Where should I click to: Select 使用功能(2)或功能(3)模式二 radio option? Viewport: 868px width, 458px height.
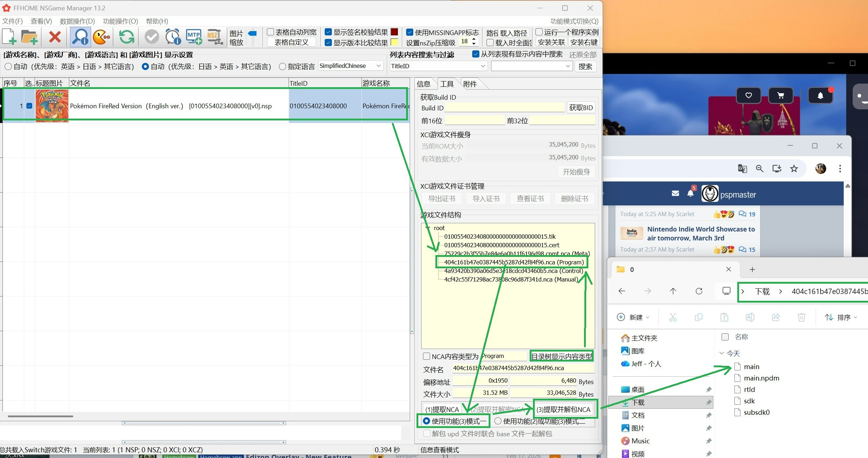click(x=498, y=421)
